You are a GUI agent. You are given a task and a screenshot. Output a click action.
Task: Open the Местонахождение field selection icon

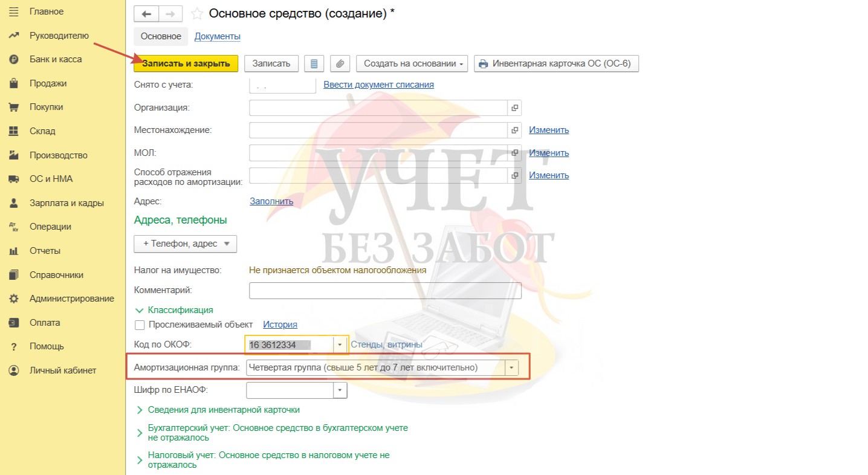click(x=514, y=130)
